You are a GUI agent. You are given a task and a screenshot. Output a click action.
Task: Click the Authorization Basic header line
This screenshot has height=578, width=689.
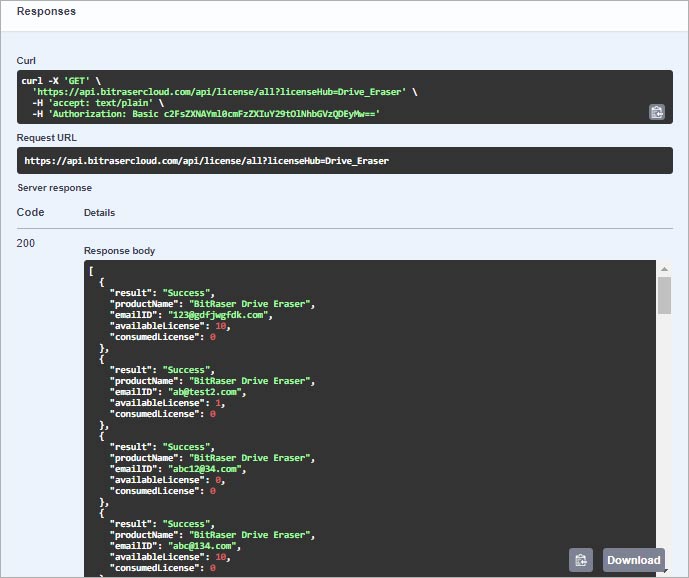(x=206, y=114)
